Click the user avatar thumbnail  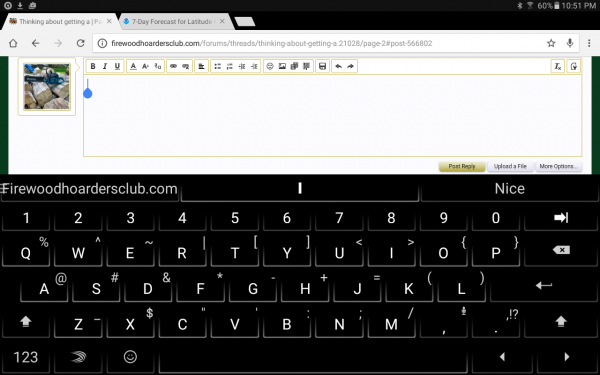click(x=47, y=87)
